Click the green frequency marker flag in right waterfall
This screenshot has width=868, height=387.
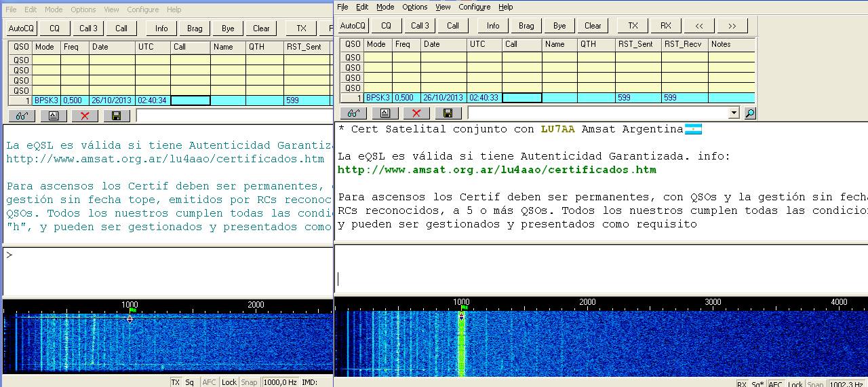click(464, 309)
